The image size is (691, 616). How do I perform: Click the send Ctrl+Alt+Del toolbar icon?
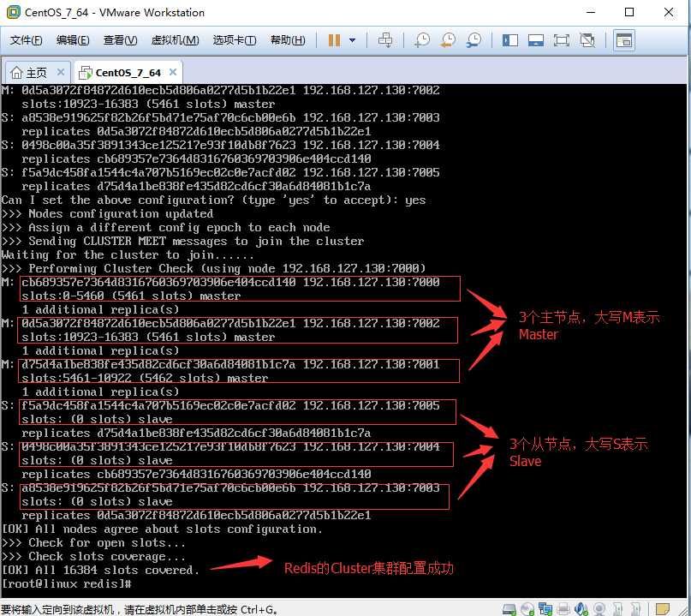385,40
